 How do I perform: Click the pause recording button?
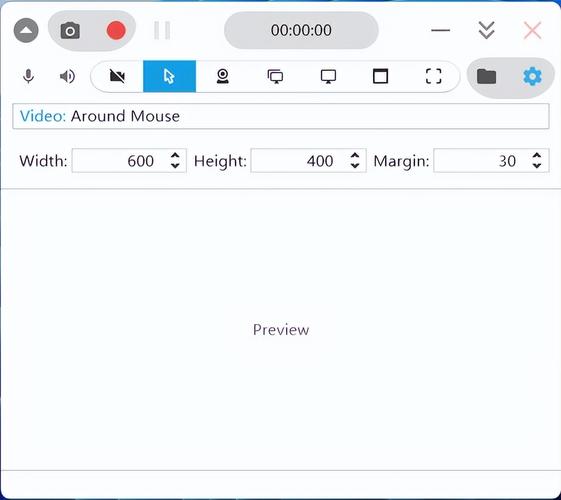click(x=162, y=30)
